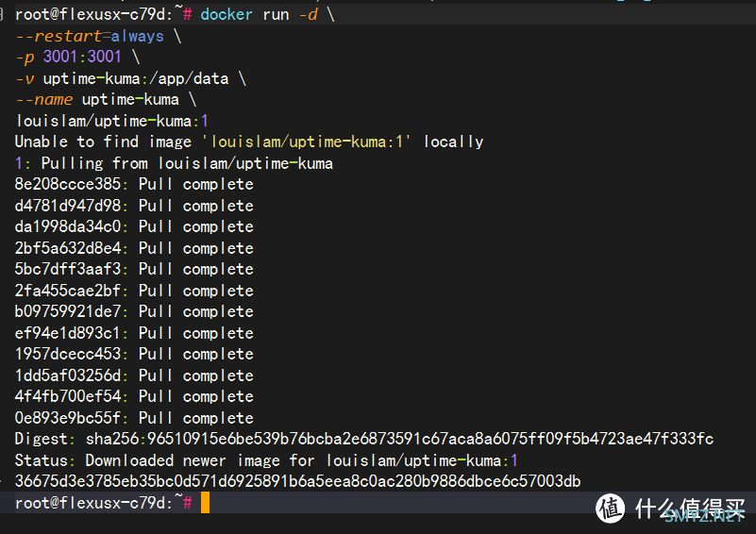Select layer 0e893e9bc55f pull complete line
Screen dimensions: 756x534
[x=134, y=417]
